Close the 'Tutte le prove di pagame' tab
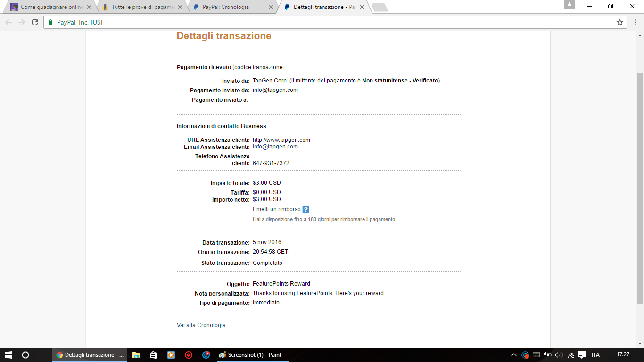The width and height of the screenshot is (644, 362). tap(180, 7)
